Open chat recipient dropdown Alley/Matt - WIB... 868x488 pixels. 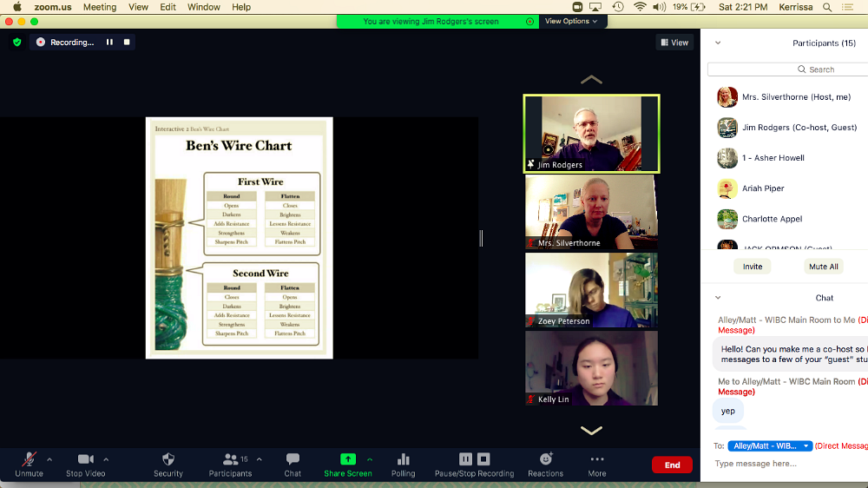[770, 446]
